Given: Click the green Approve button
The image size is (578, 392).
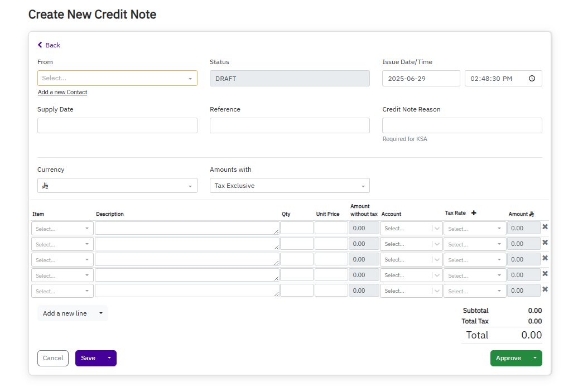Looking at the screenshot, I should click(508, 358).
